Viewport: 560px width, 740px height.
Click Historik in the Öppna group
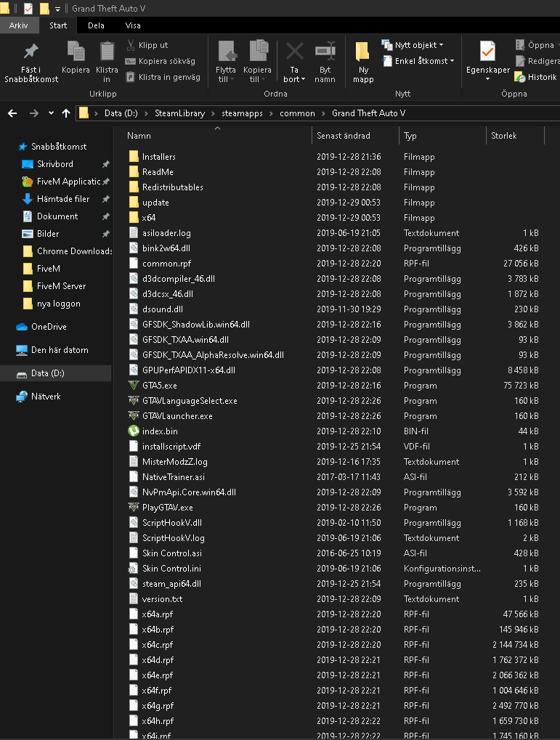(x=536, y=77)
